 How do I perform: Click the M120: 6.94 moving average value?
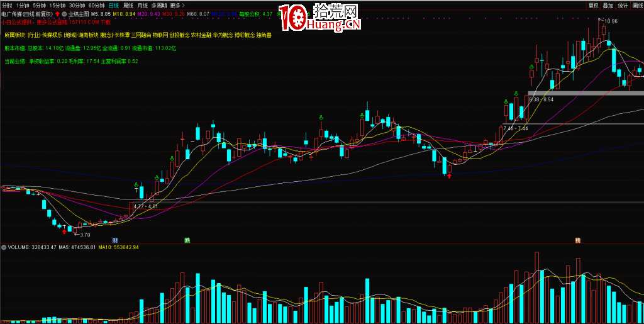225,14
